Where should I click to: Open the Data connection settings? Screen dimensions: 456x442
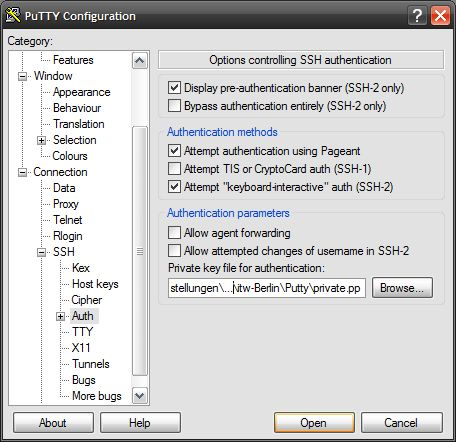[x=64, y=188]
